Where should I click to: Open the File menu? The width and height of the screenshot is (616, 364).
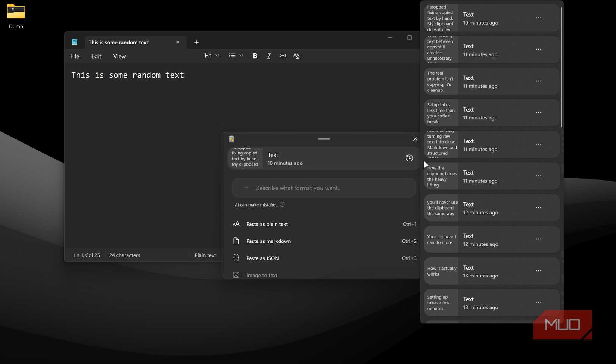75,56
